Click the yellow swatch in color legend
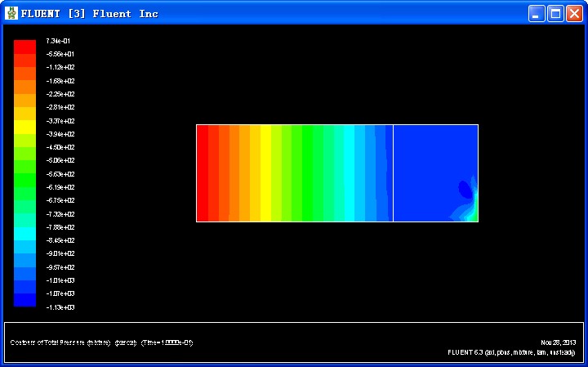Screen dimensions: 588x367 tap(24, 127)
